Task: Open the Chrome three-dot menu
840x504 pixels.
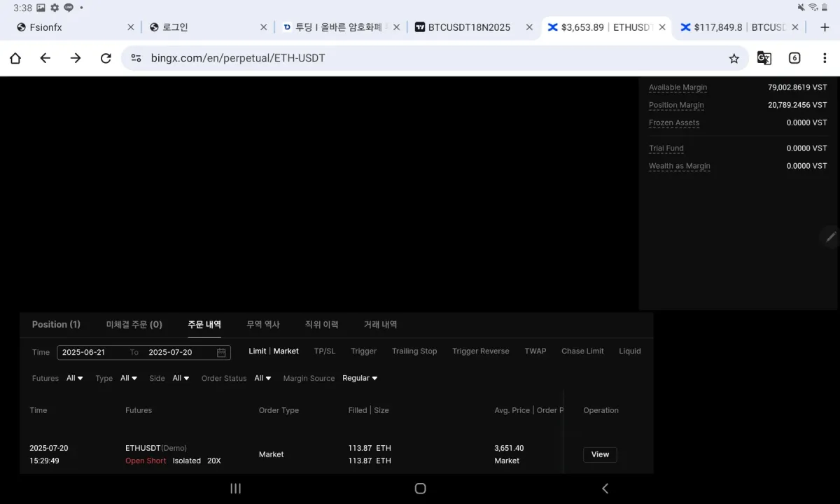Action: [825, 58]
